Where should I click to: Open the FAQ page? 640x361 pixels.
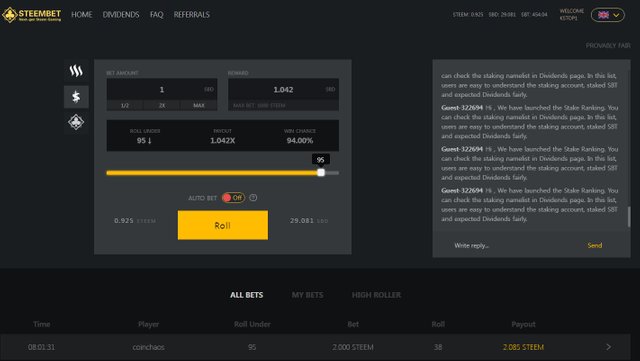point(156,15)
